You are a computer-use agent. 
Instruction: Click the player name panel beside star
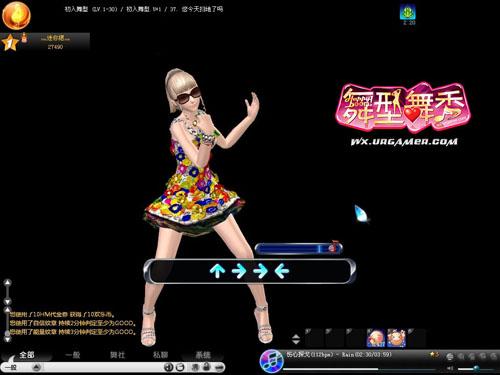55,41
